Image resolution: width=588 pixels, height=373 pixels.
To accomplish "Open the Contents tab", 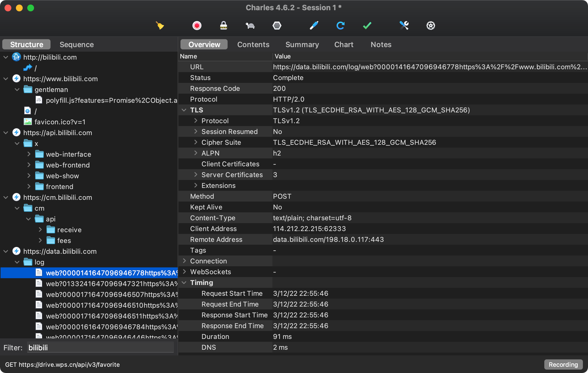I will [x=253, y=45].
